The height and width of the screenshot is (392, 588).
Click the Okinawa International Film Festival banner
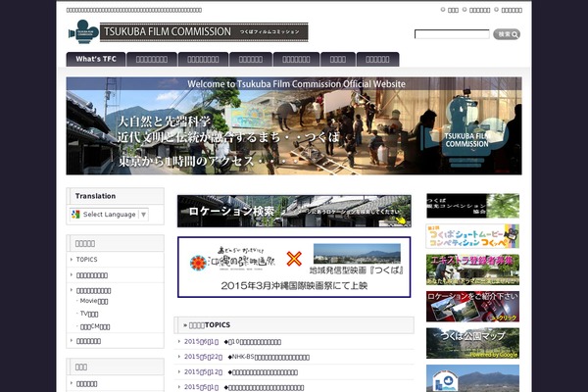[294, 268]
